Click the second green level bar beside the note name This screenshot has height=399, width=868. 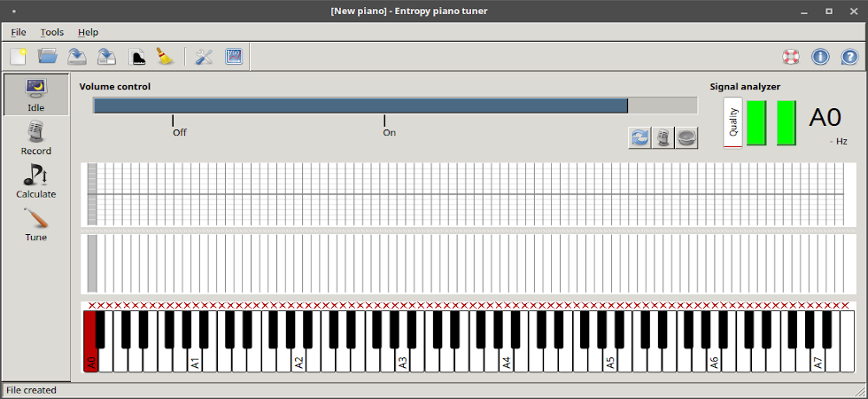[x=787, y=123]
